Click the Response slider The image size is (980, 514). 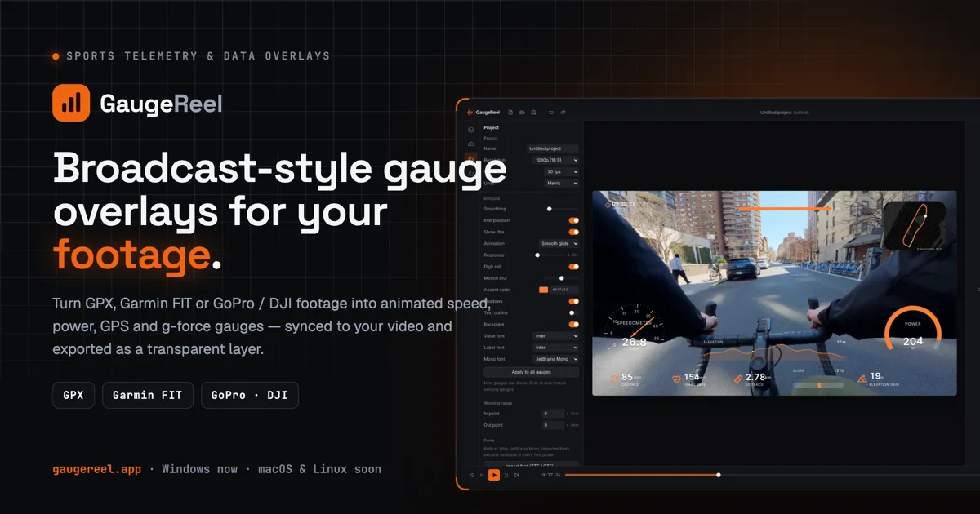coord(549,255)
